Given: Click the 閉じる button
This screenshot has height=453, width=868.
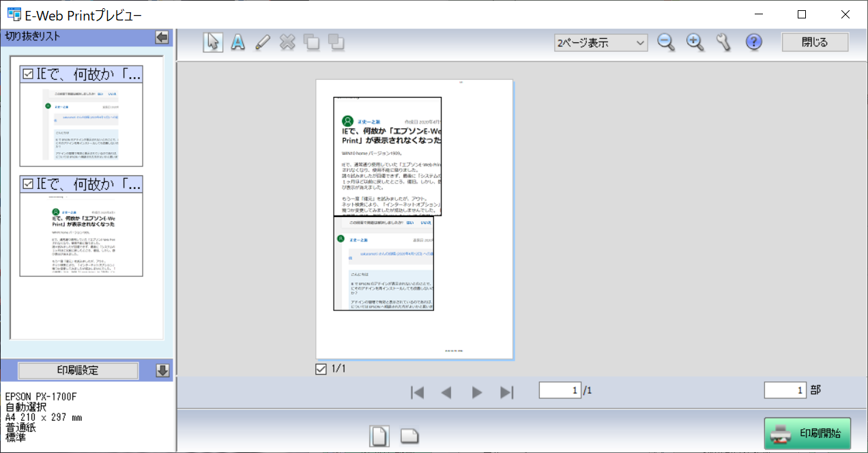Looking at the screenshot, I should pos(815,42).
